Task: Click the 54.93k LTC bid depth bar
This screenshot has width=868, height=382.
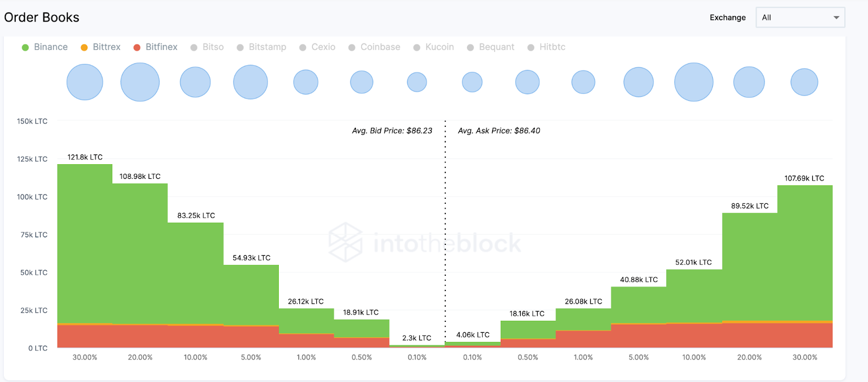Action: 251,295
